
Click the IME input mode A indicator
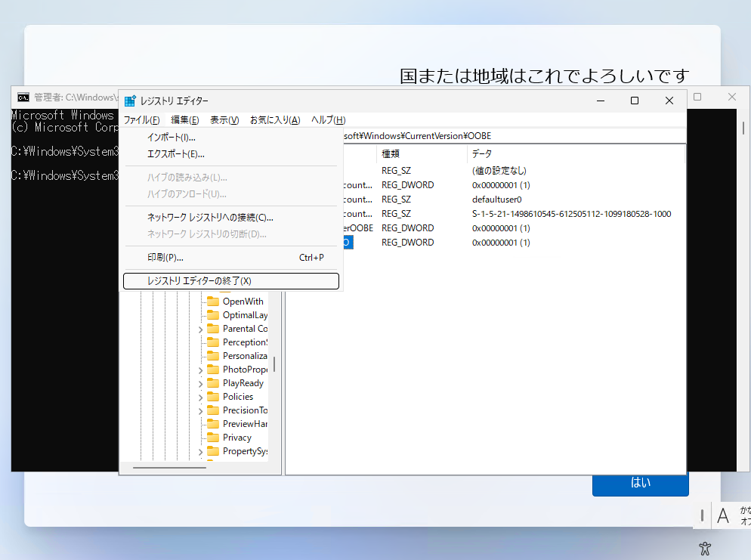(723, 516)
